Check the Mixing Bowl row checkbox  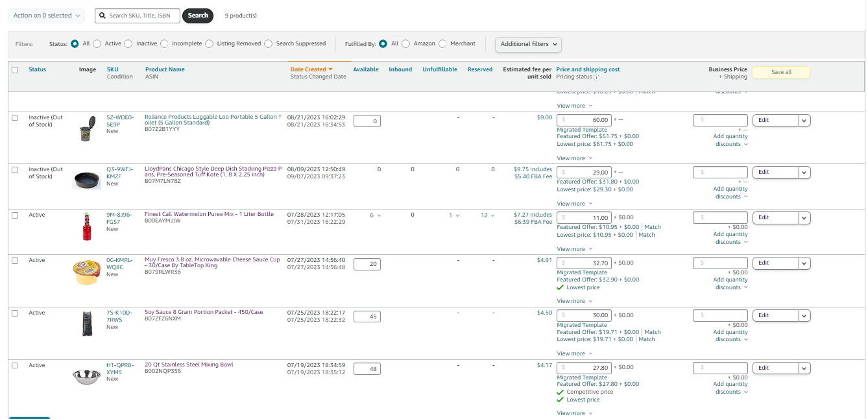tap(15, 366)
